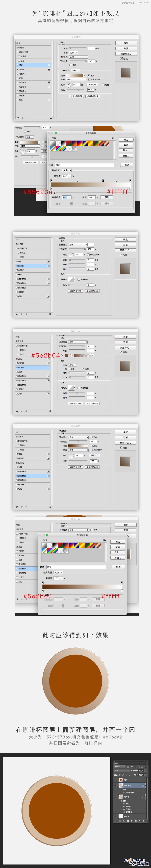Image resolution: width=151 pixels, height=868 pixels.
Task: Click the lock image pixels brush icon
Action: (123, 775)
